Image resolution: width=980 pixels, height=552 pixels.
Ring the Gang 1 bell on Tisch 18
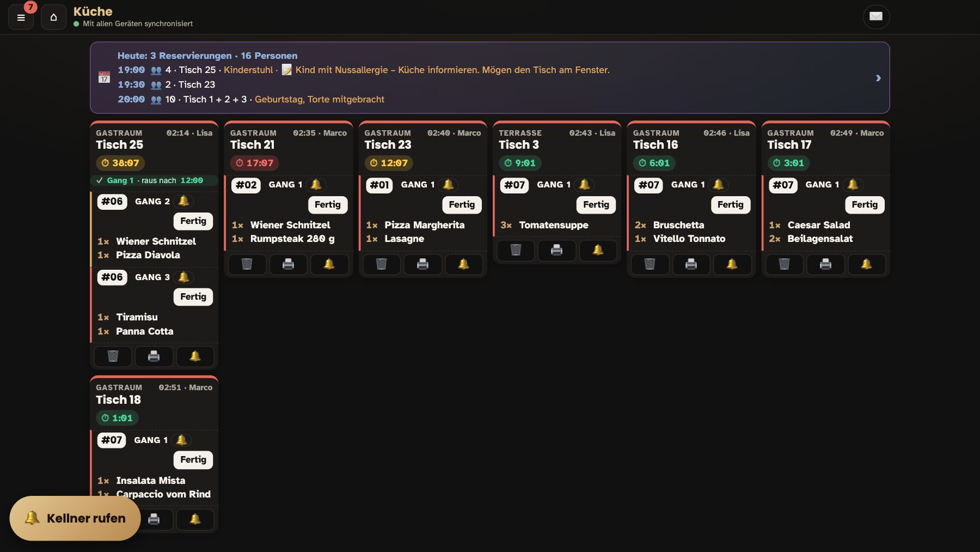tap(182, 440)
